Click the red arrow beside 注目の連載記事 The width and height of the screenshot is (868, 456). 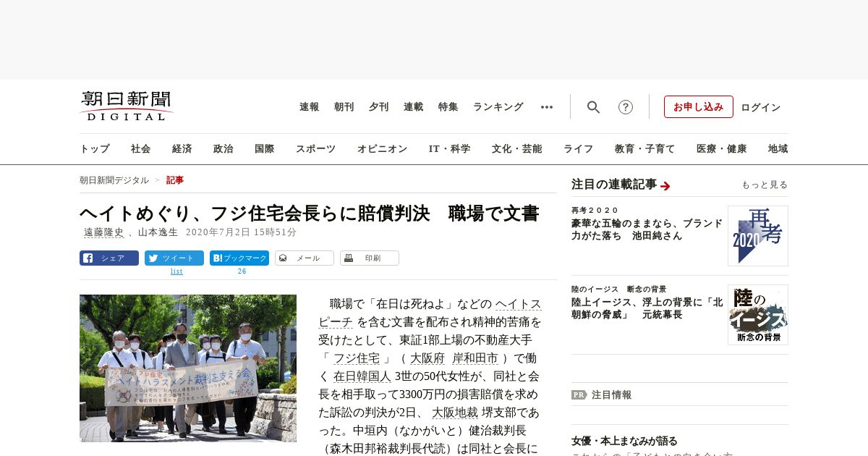[x=665, y=186]
